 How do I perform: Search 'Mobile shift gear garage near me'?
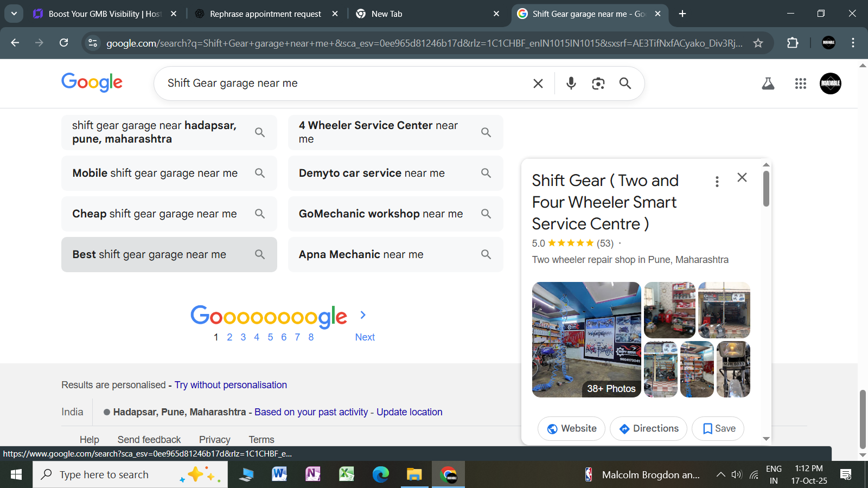pos(169,173)
